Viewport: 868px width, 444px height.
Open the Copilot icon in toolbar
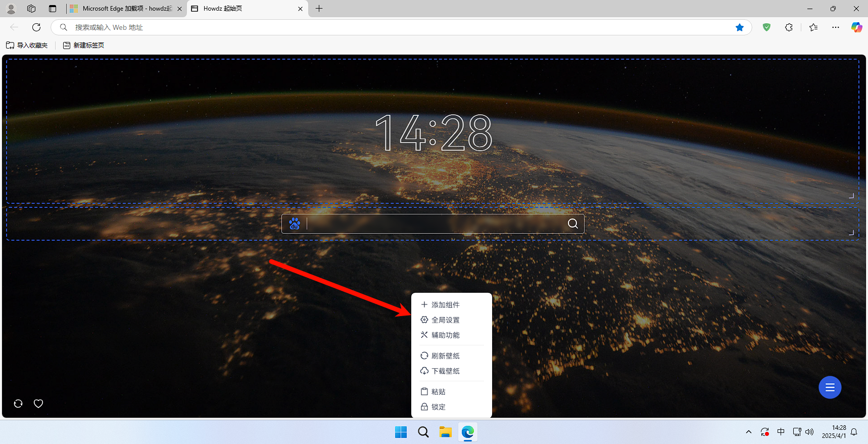[x=856, y=27]
